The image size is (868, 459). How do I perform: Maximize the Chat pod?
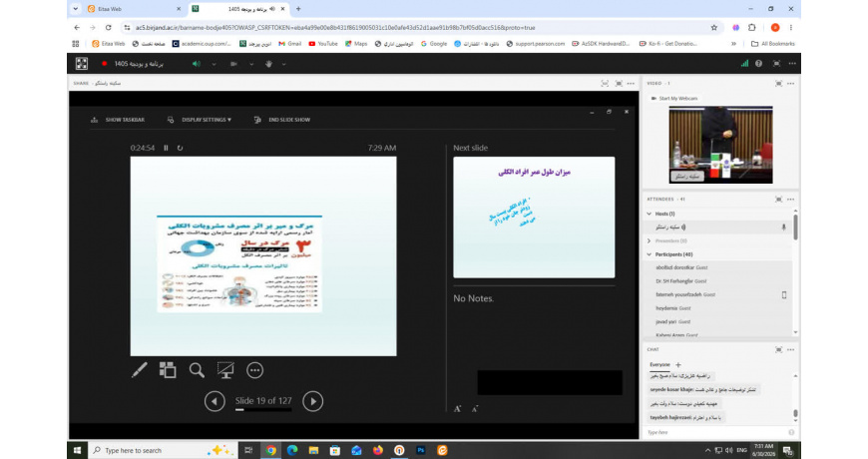pos(778,350)
